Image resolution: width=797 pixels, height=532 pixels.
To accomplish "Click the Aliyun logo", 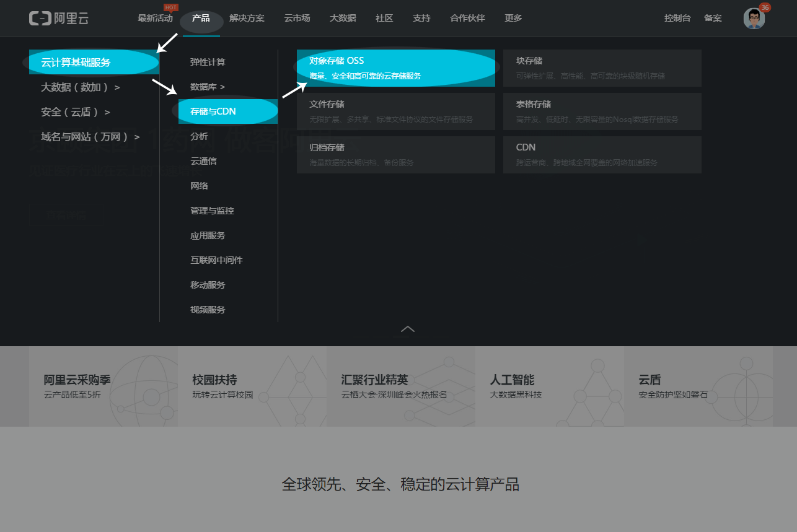I will [x=59, y=18].
